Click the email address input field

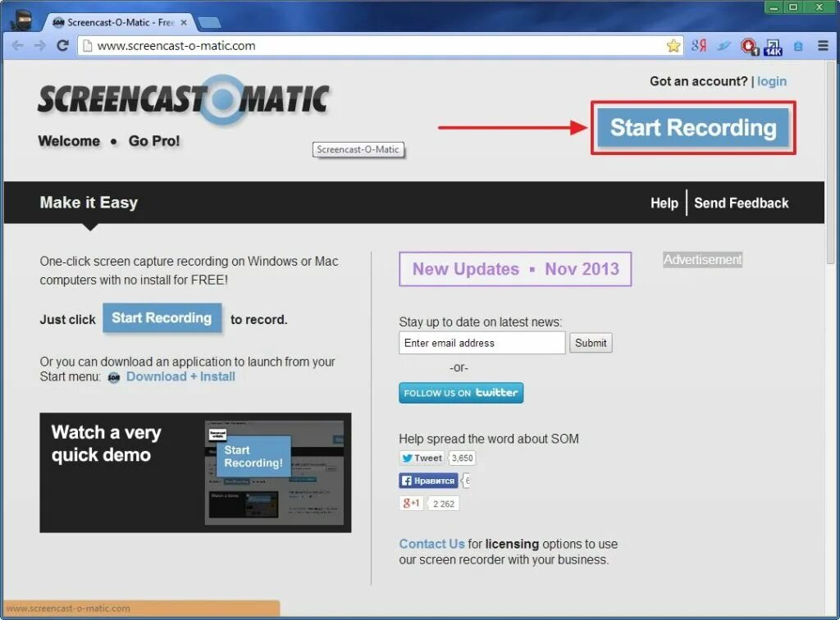[482, 343]
